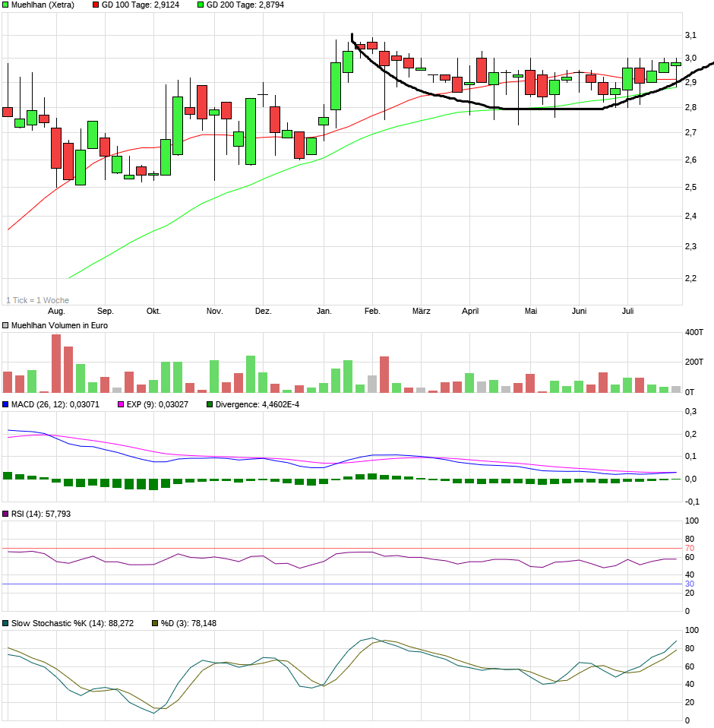The width and height of the screenshot is (714, 728).
Task: Click the red GD 100 Tage legend swatch
Action: pyautogui.click(x=96, y=5)
